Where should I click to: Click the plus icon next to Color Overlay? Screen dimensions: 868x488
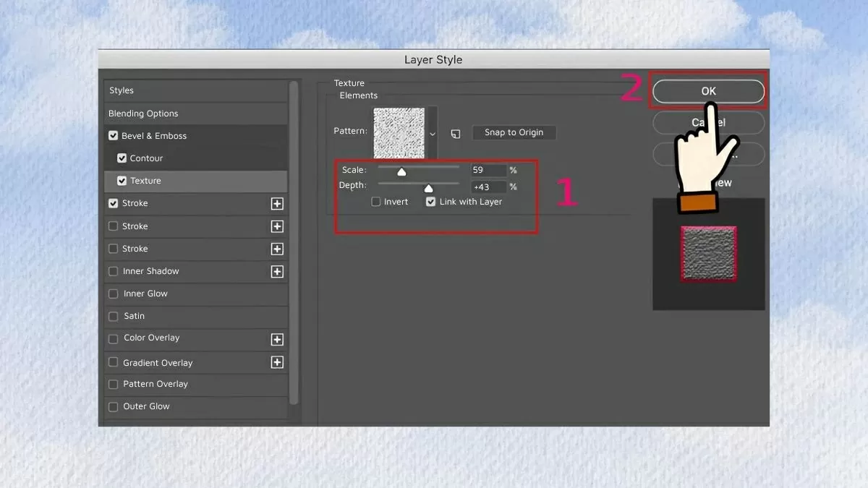point(277,339)
